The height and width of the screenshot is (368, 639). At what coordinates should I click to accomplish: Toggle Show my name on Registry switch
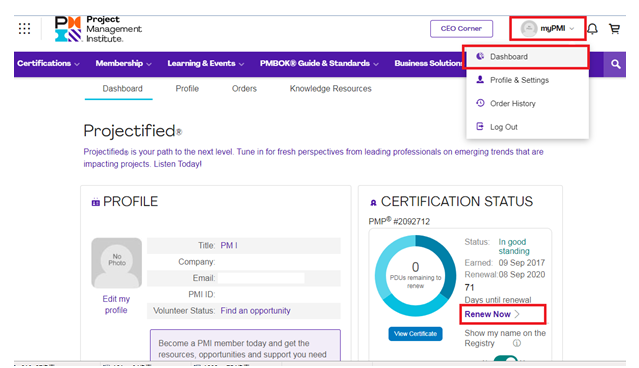pos(505,359)
